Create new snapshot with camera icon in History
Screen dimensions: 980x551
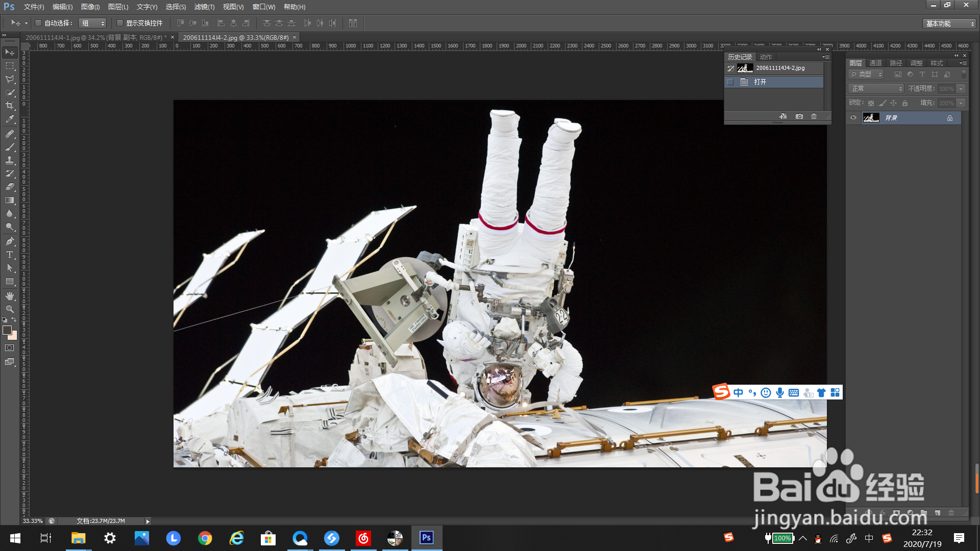(x=799, y=116)
